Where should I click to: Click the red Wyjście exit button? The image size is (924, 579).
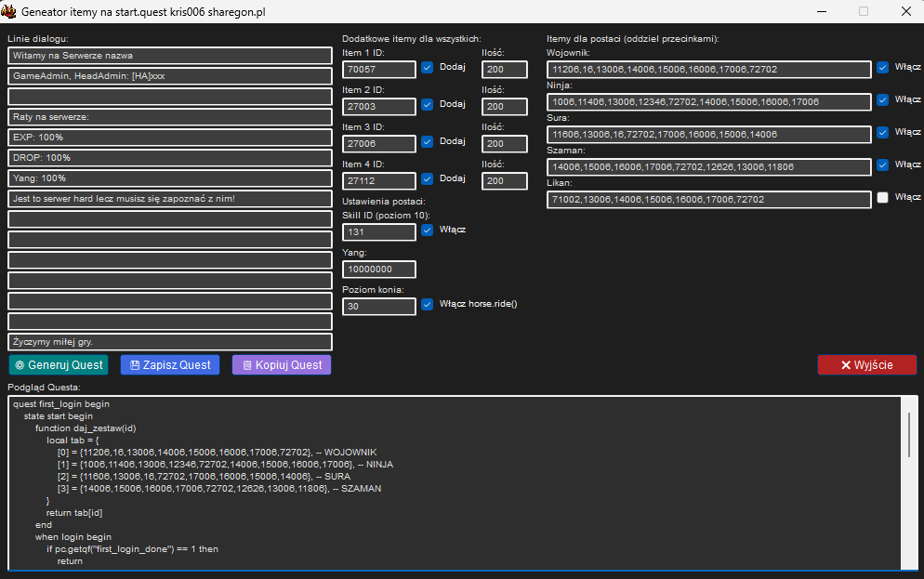tap(866, 365)
